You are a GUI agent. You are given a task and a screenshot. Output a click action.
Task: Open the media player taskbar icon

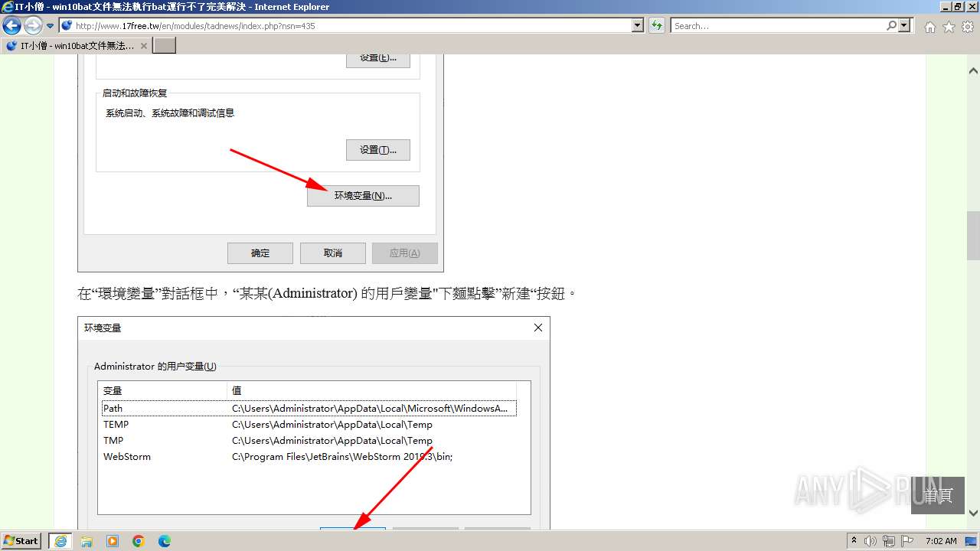(x=113, y=541)
